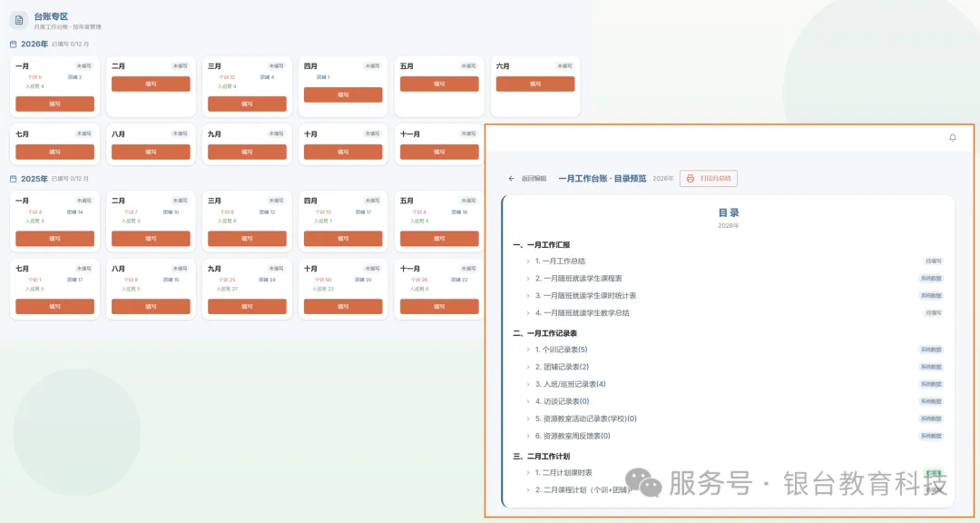Image resolution: width=980 pixels, height=523 pixels.
Task: Click 填写 on the 2026 十一月 card
Action: coord(439,152)
